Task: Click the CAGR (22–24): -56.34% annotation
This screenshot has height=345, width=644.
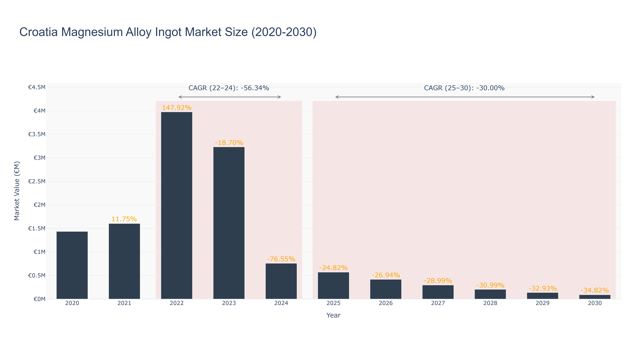Action: 229,88
